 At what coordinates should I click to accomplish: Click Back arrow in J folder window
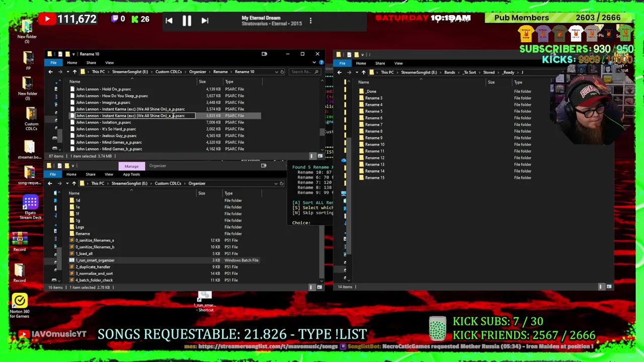coord(340,72)
